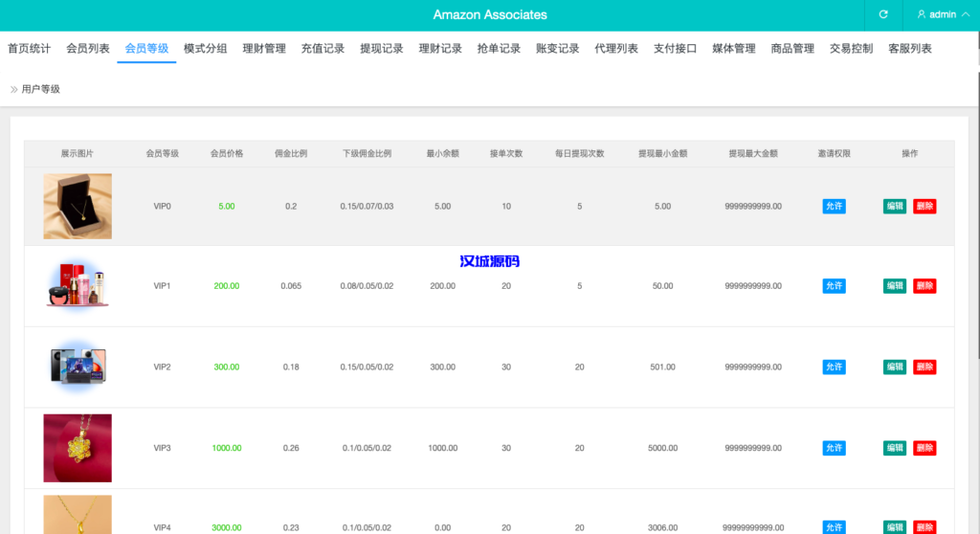Click the 编辑 button for VIP3

(895, 448)
